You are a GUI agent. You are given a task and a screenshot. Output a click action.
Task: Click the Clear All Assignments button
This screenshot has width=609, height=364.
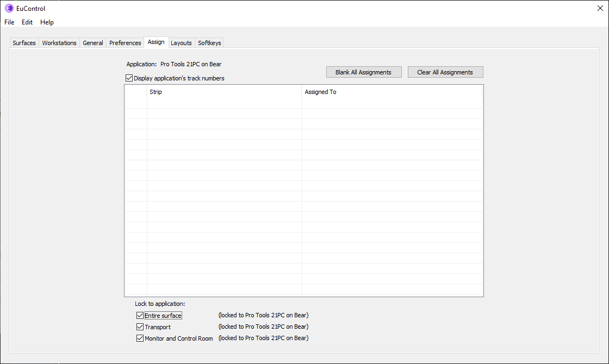pos(445,72)
